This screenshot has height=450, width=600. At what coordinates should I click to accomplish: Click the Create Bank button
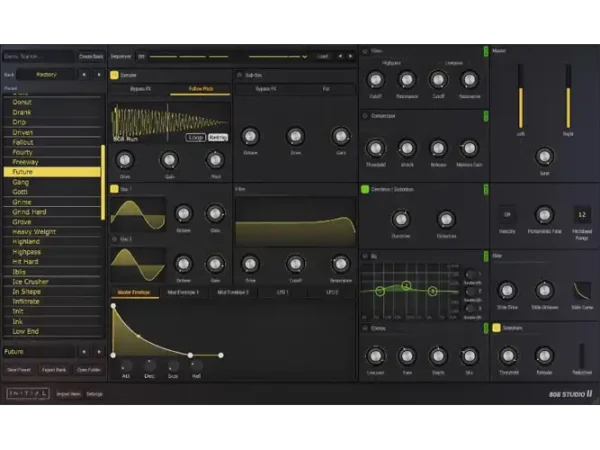point(91,57)
